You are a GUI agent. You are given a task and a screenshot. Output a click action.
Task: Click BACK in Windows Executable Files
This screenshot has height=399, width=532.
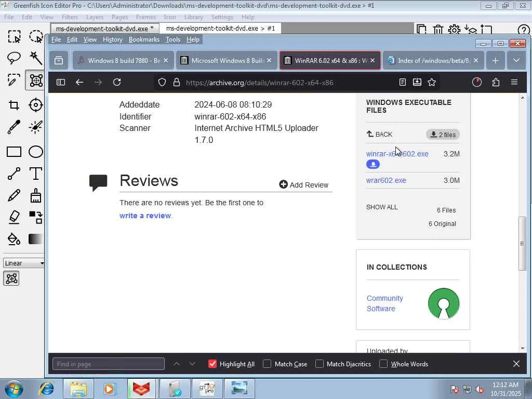coord(379,135)
